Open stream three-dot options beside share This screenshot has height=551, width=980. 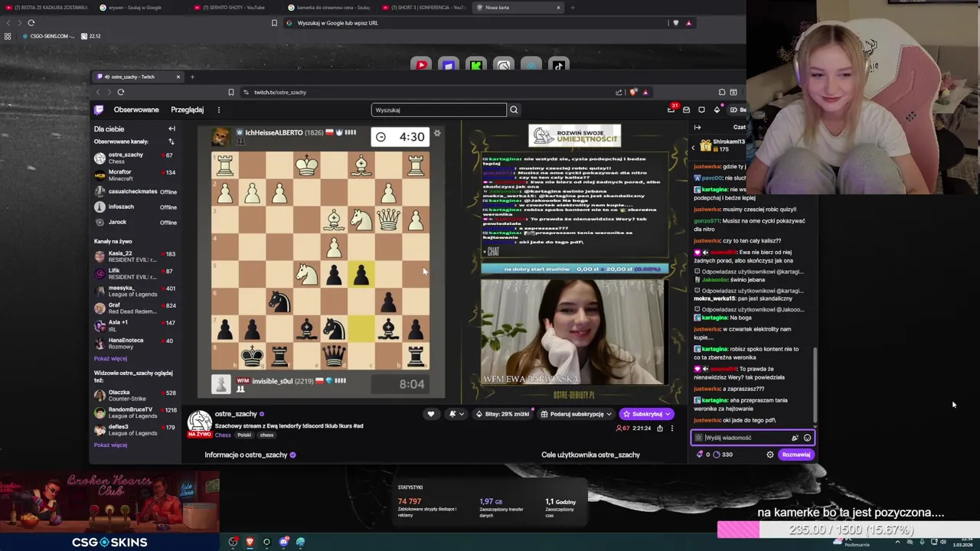[x=672, y=429]
